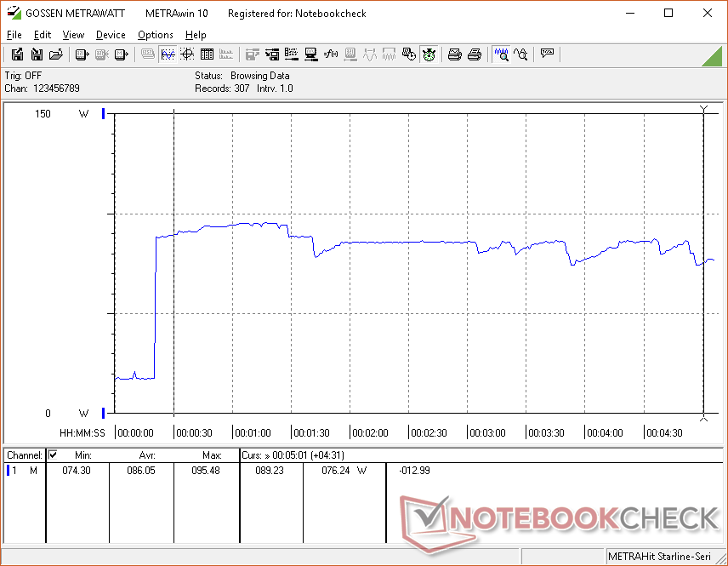Click the save with export arrow icon
728x566 pixels.
pos(17,54)
